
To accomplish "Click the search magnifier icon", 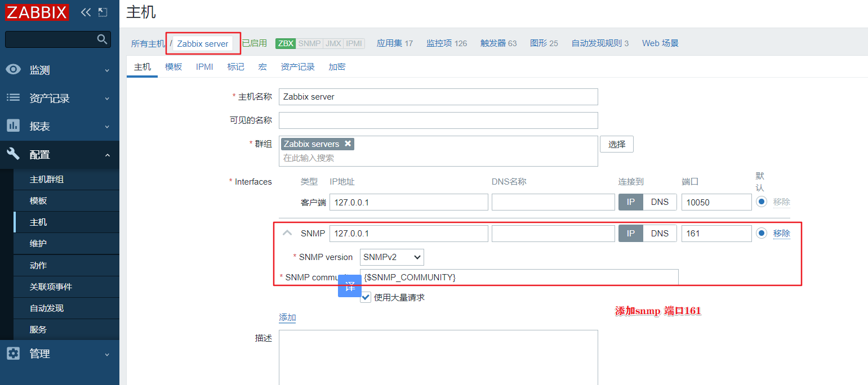I will [102, 39].
